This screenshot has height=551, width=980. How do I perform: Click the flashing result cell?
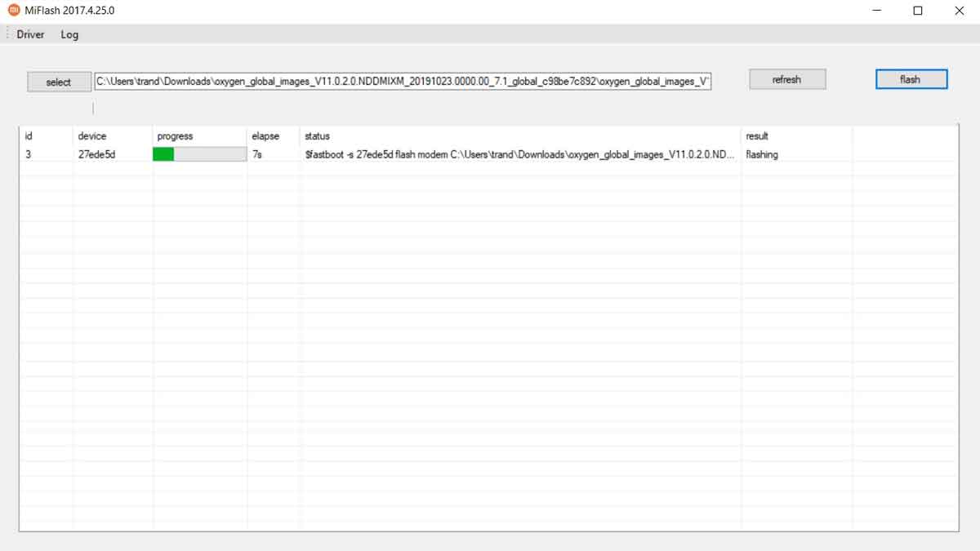[761, 154]
